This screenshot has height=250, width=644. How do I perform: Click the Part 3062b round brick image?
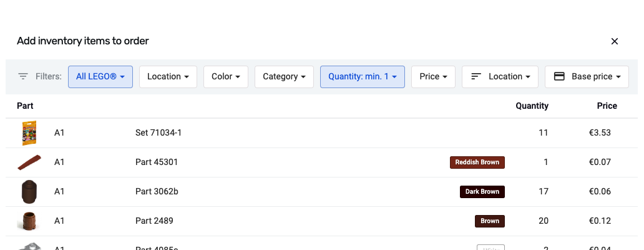pos(29,191)
